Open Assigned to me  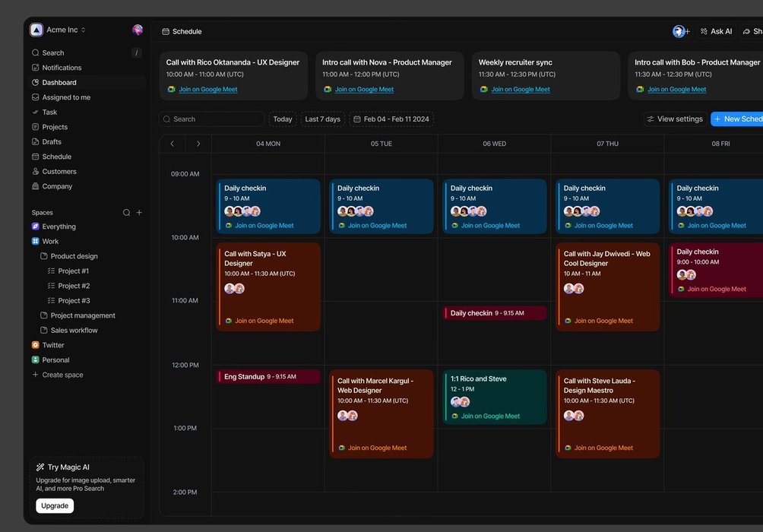coord(87,97)
